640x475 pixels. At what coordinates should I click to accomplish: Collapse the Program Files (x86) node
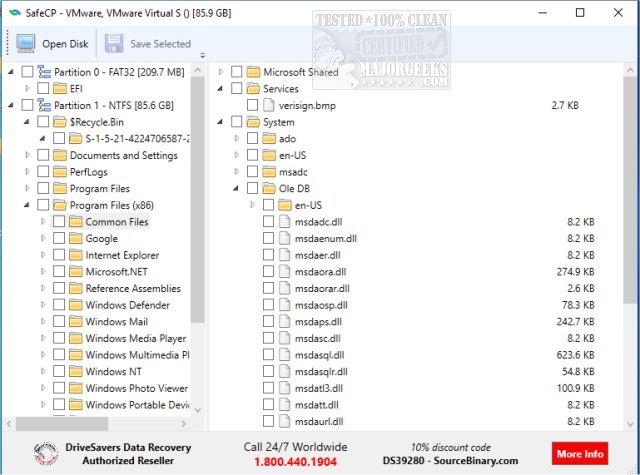click(x=27, y=205)
